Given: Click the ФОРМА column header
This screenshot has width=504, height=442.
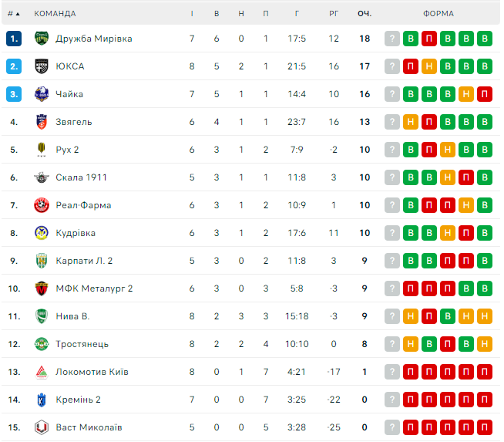Looking at the screenshot, I should coord(438,13).
